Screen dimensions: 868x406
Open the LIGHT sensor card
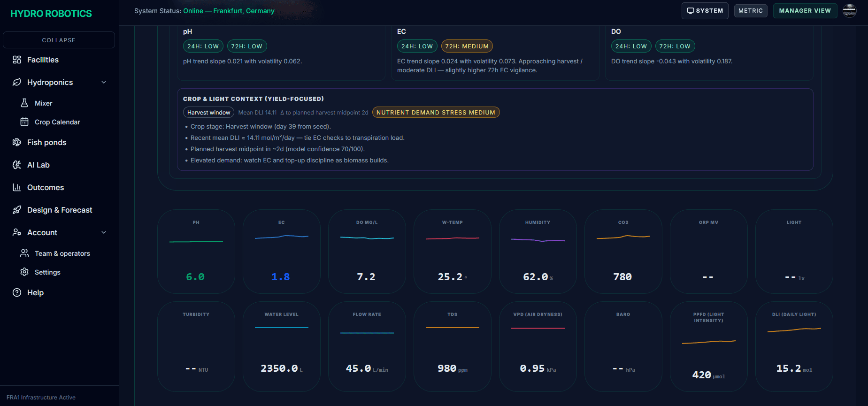coord(794,252)
